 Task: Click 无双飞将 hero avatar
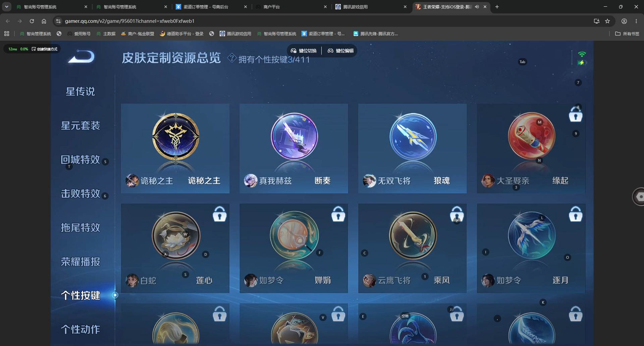tap(369, 181)
